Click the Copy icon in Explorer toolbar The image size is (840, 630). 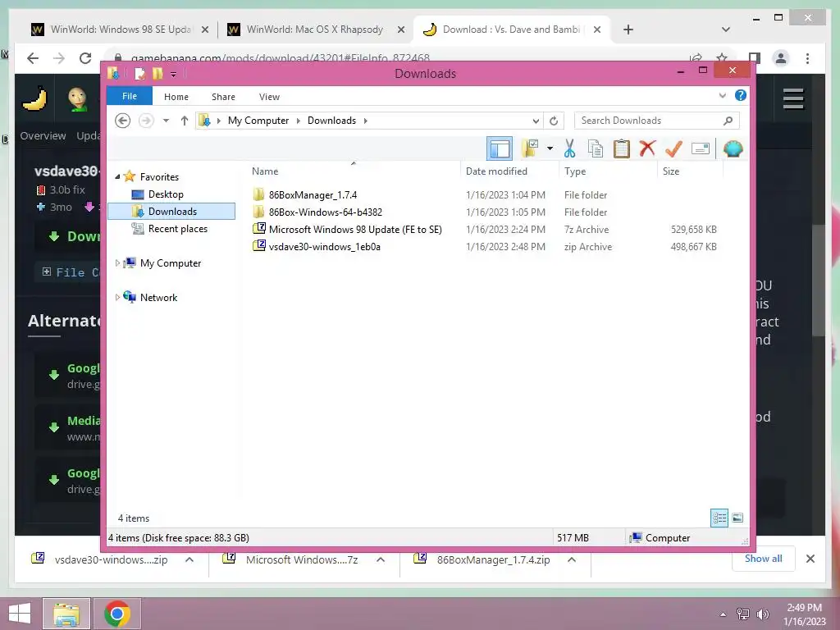click(x=596, y=148)
